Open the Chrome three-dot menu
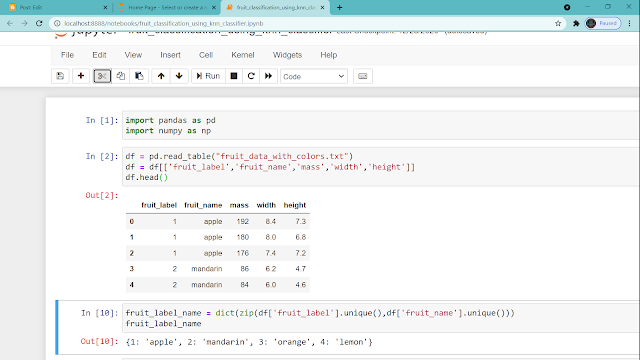Image resolution: width=640 pixels, height=360 pixels. (630, 23)
